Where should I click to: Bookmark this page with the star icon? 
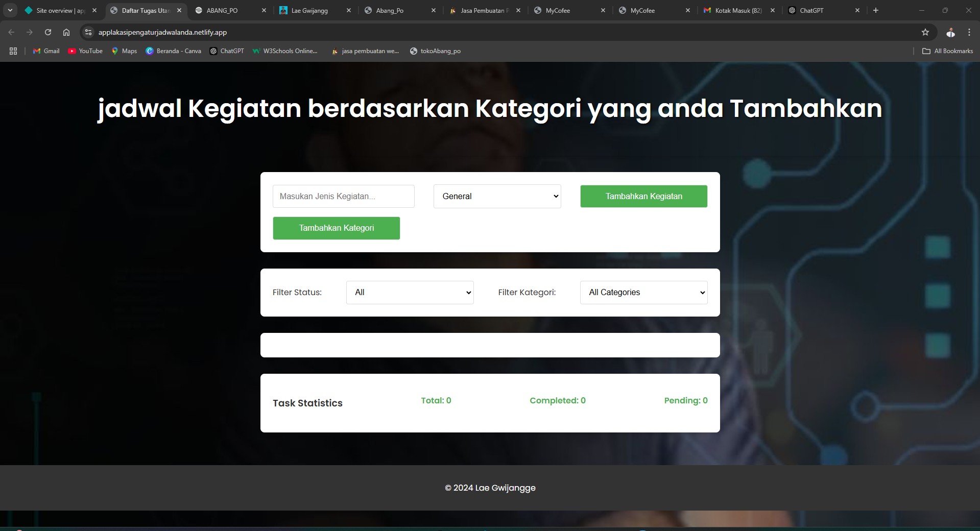point(925,32)
